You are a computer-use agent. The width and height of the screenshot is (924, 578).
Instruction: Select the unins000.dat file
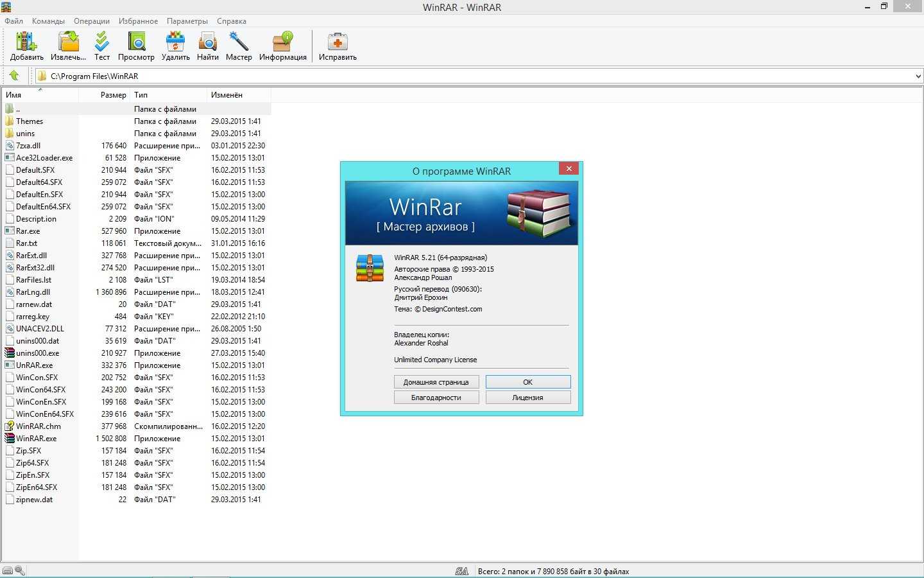38,340
